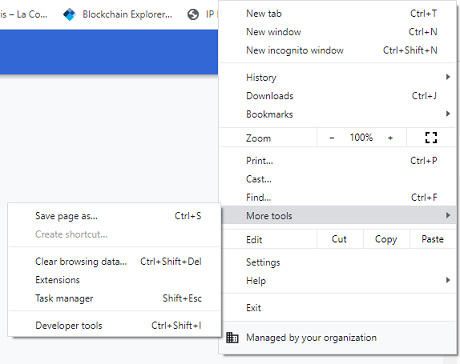Expand the More tools submenu arrow
The width and height of the screenshot is (460, 364).
(x=448, y=215)
